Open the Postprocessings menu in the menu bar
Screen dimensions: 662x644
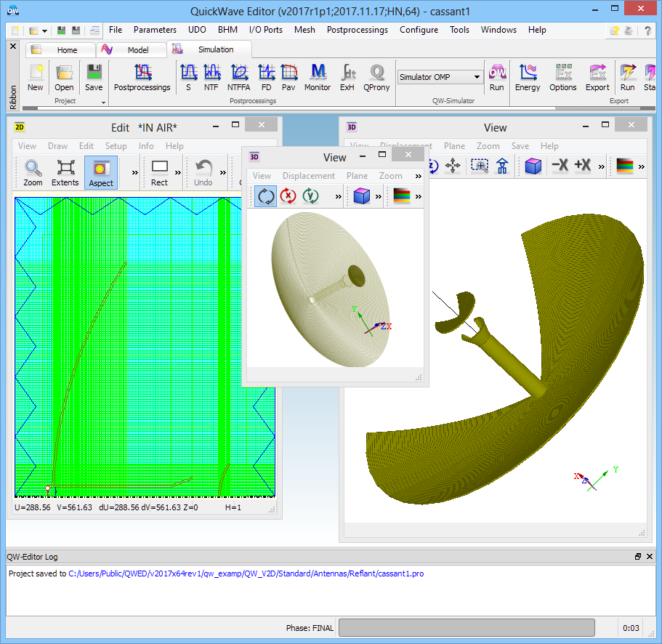click(x=357, y=30)
